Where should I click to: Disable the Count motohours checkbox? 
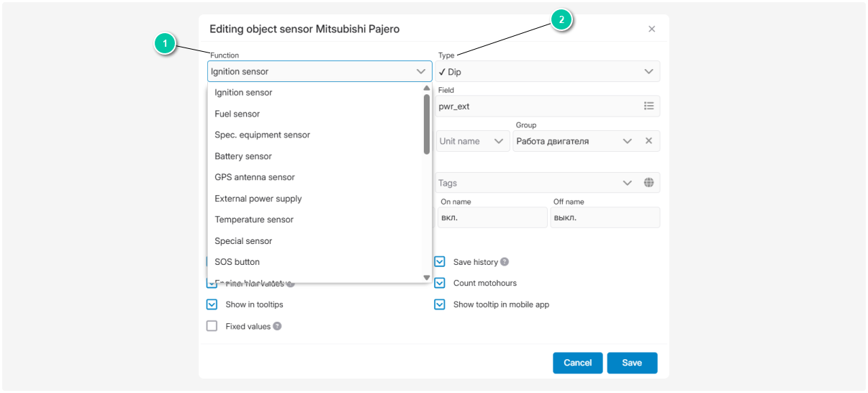(x=440, y=283)
